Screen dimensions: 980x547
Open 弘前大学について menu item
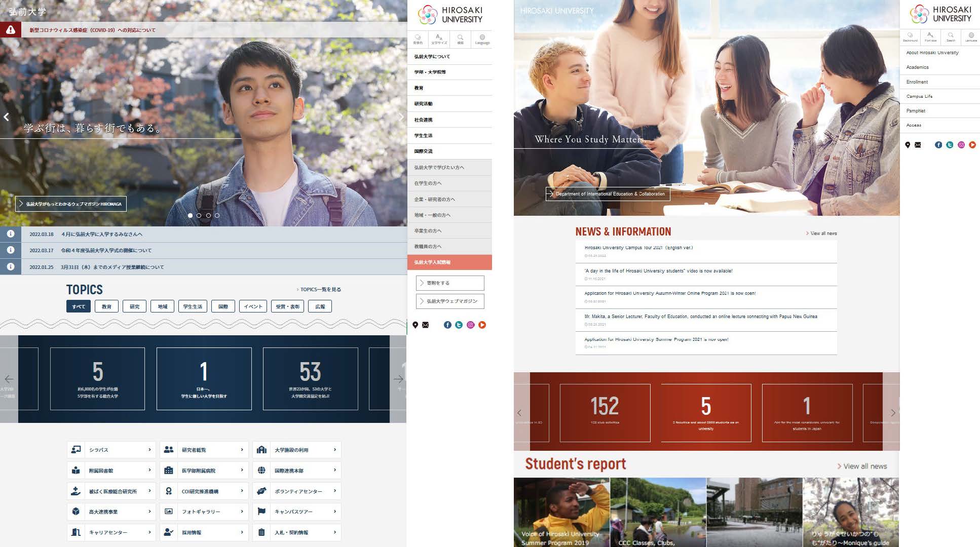point(450,56)
